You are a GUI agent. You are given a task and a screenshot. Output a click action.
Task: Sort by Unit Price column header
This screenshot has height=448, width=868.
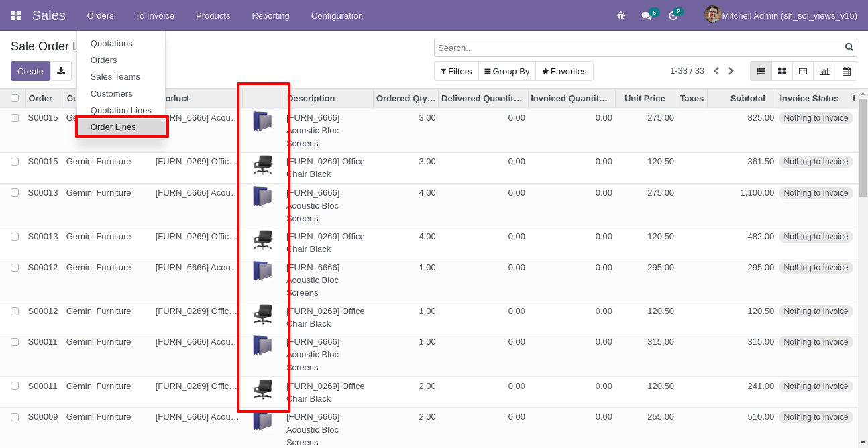(x=645, y=98)
